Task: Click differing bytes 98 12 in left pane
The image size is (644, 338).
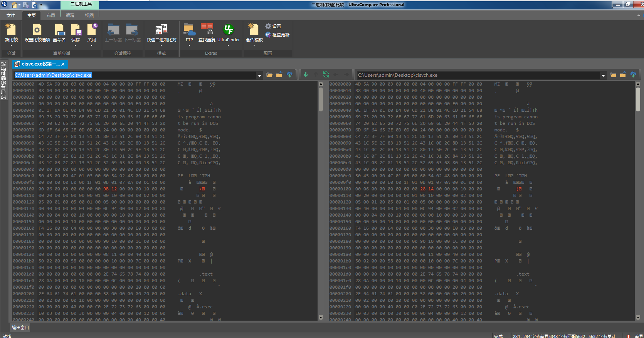Action: tap(110, 189)
